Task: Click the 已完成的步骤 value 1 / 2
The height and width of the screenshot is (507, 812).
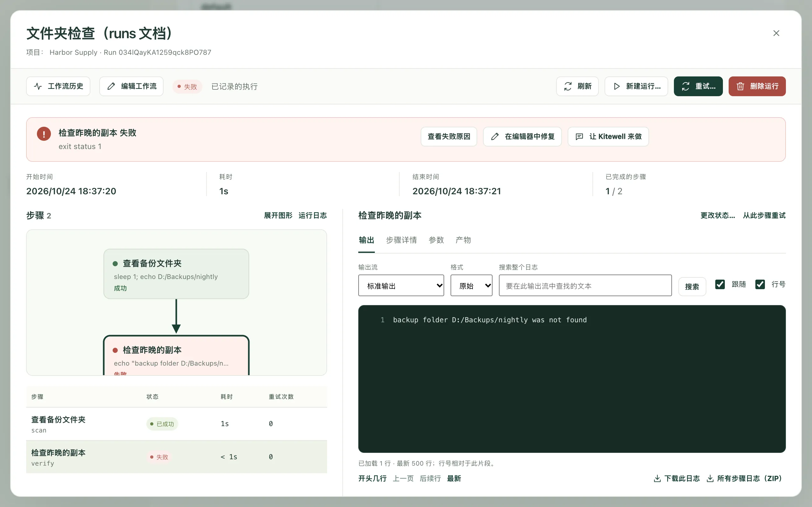Action: click(614, 191)
